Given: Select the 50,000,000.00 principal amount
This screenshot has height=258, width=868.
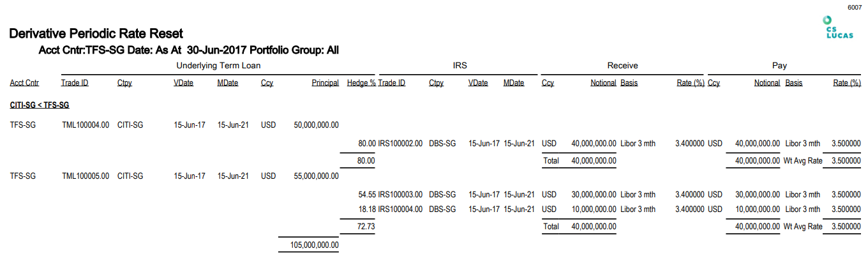Looking at the screenshot, I should click(316, 125).
